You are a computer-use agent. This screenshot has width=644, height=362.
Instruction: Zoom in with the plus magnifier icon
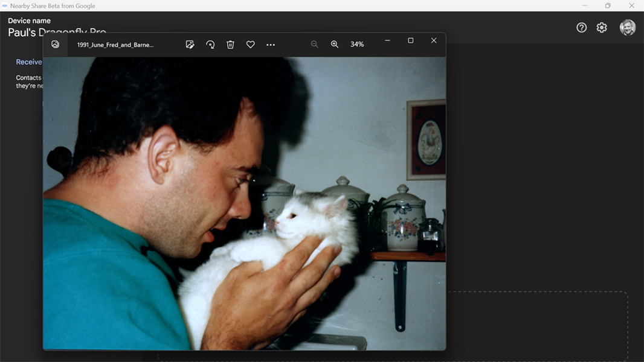pos(335,45)
